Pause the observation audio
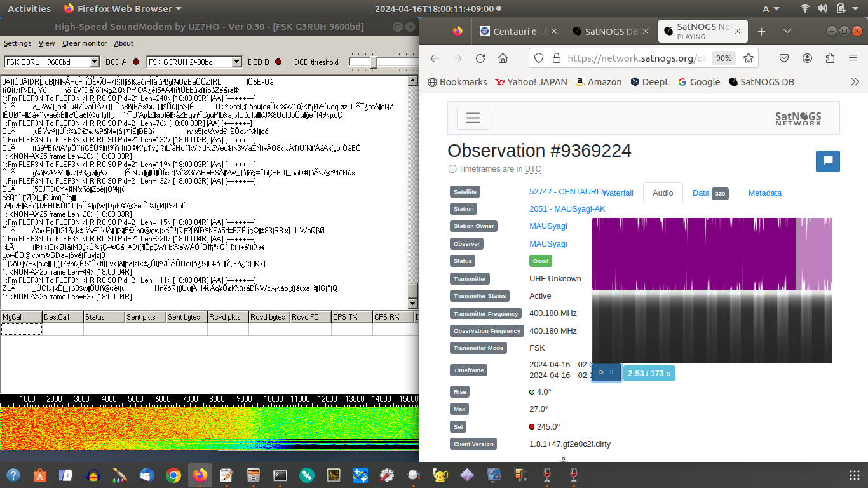The height and width of the screenshot is (488, 868). click(x=612, y=372)
